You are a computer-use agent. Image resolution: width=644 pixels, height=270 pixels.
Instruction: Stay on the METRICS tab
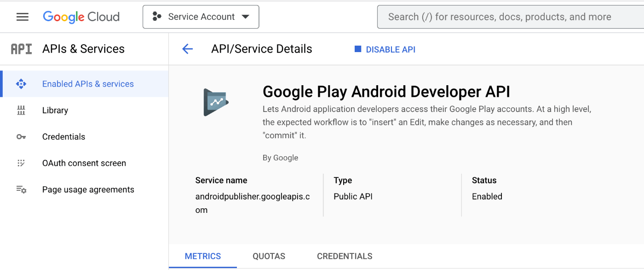pos(203,256)
